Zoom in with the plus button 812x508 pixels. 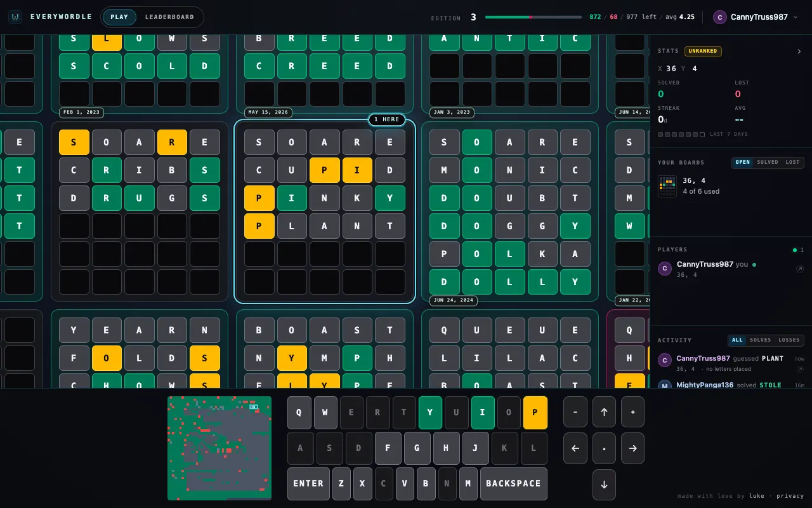click(632, 412)
